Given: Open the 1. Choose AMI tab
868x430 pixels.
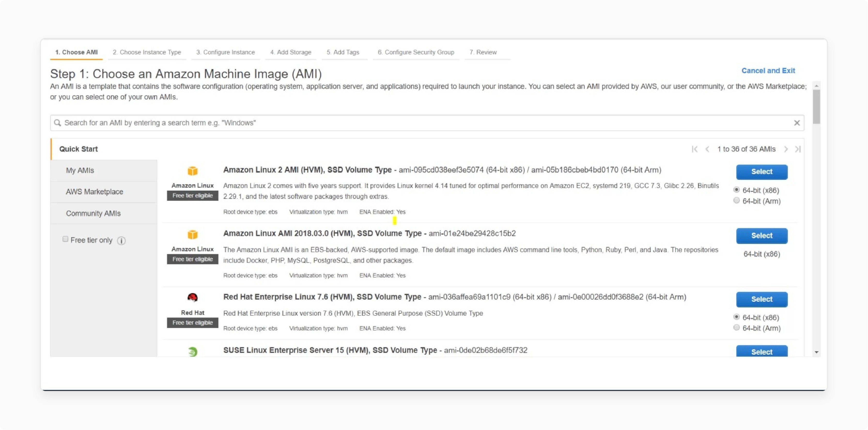Looking at the screenshot, I should (77, 52).
